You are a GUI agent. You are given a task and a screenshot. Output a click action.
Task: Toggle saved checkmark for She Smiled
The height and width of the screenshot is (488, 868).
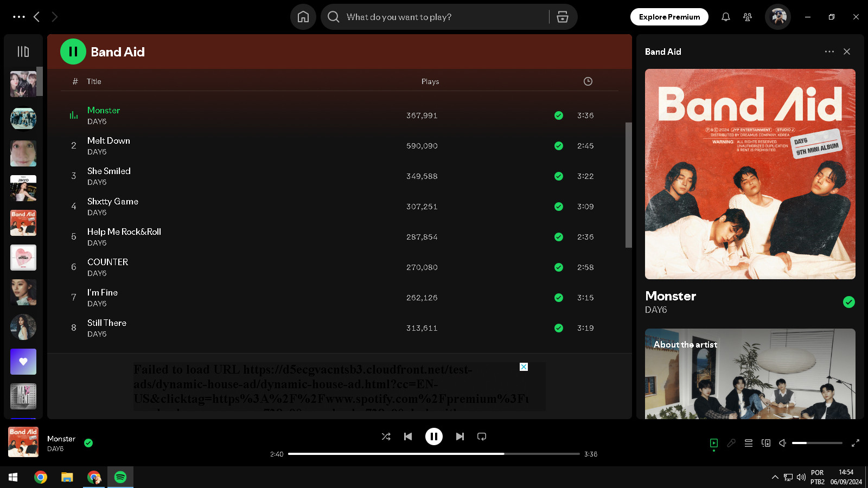point(559,176)
